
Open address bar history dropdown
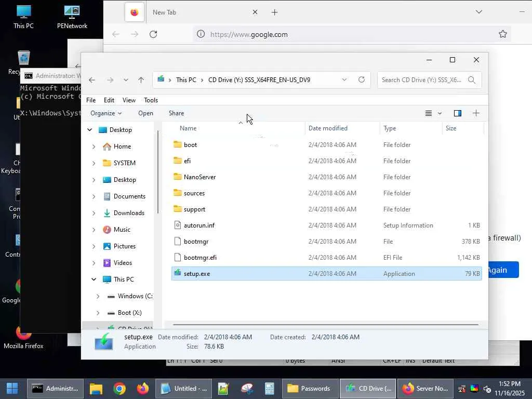pyautogui.click(x=344, y=79)
